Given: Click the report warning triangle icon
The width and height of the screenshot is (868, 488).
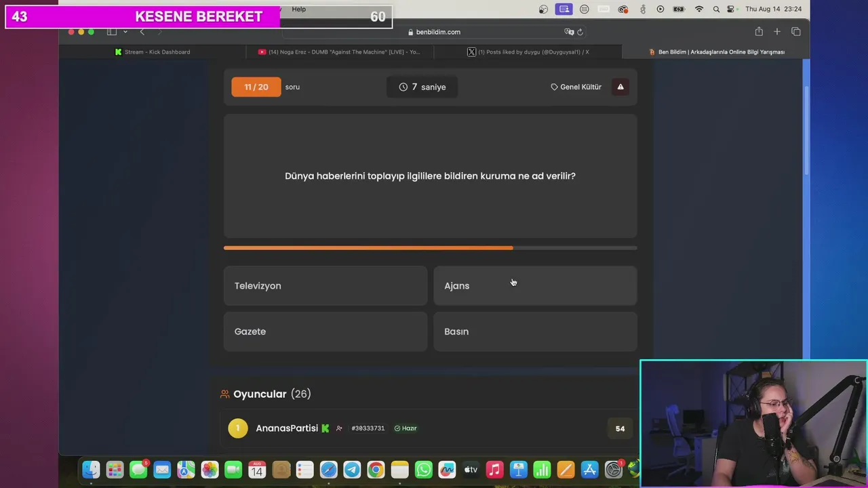Looking at the screenshot, I should (x=620, y=87).
